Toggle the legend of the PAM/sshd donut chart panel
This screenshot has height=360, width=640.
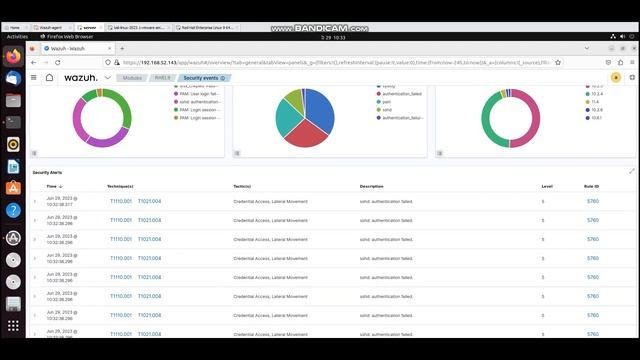pyautogui.click(x=34, y=153)
